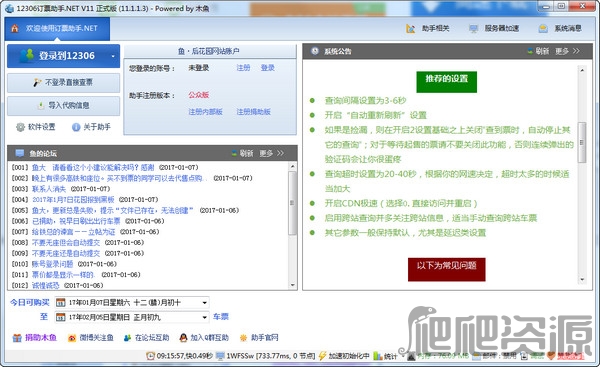600x367 pixels.
Task: Expand 更多 in 系统公告 panel
Action: pyautogui.click(x=567, y=51)
